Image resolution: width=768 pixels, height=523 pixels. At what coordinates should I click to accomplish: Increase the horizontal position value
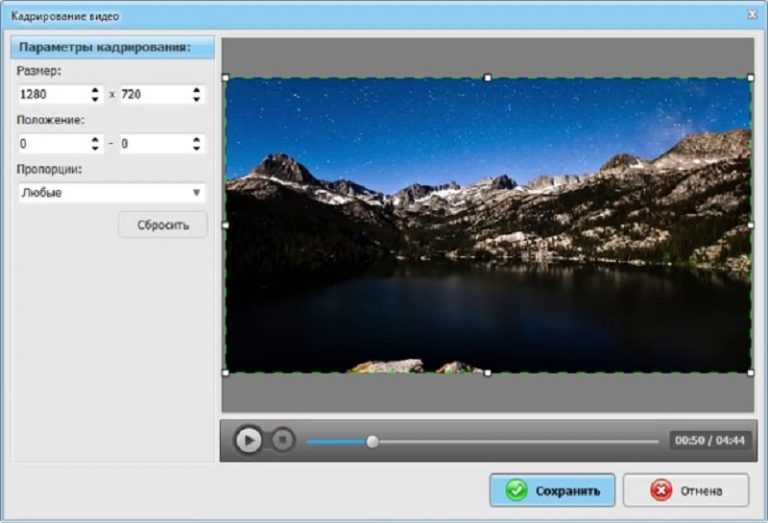(x=95, y=139)
